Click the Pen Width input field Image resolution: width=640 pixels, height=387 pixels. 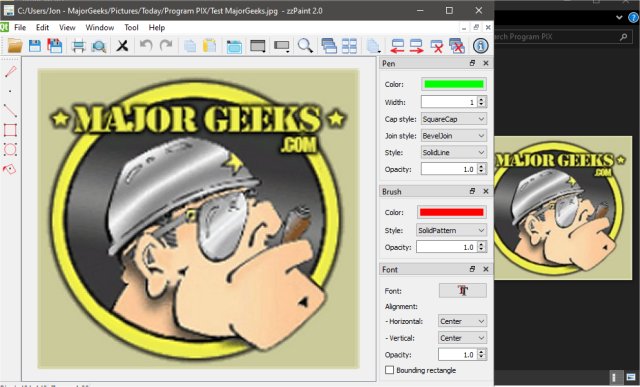tap(449, 102)
